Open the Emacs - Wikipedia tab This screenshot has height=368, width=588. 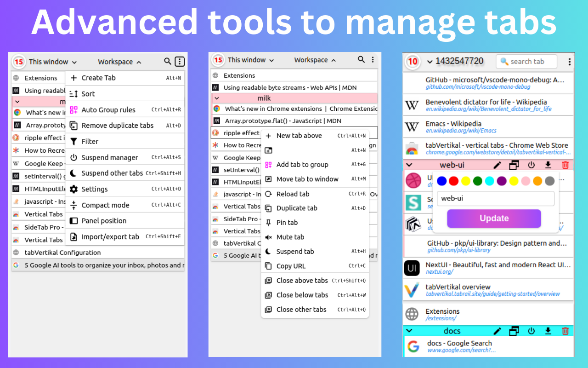[x=489, y=127]
